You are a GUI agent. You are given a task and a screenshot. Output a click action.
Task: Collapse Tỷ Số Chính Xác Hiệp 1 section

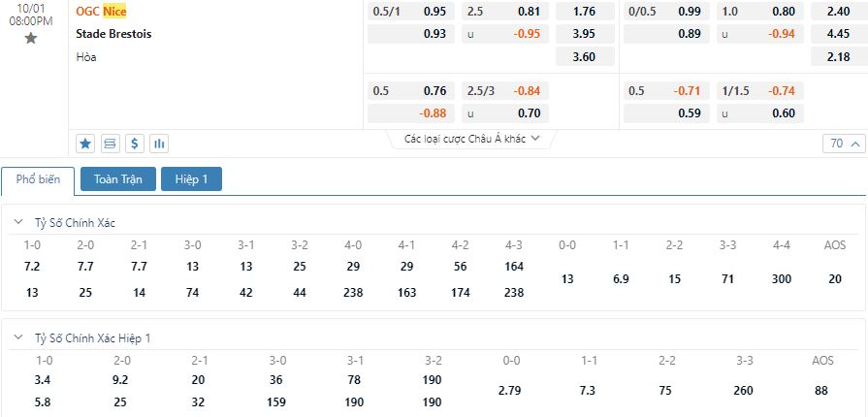(x=18, y=337)
